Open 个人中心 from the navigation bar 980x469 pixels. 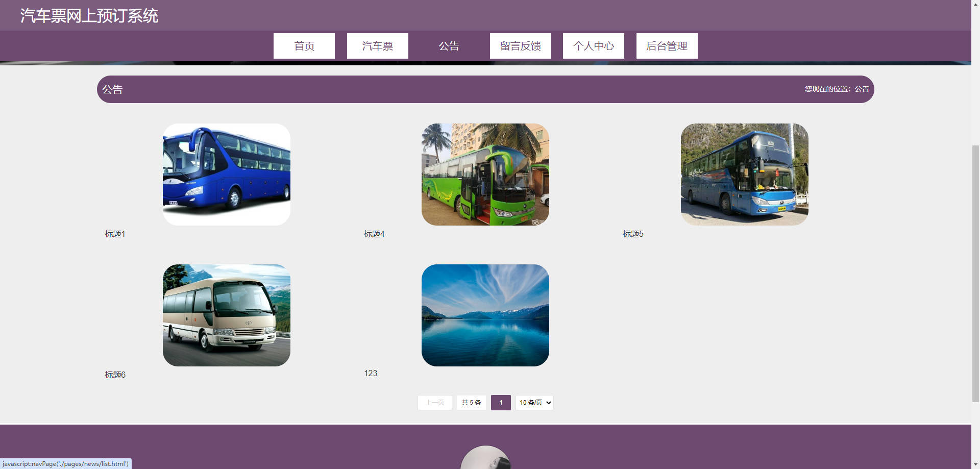(594, 46)
